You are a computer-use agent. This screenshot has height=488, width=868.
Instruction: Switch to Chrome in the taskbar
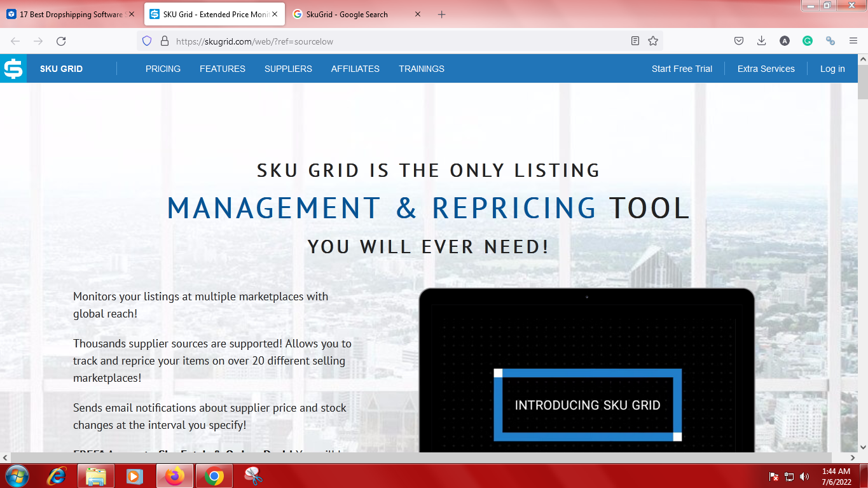214,476
